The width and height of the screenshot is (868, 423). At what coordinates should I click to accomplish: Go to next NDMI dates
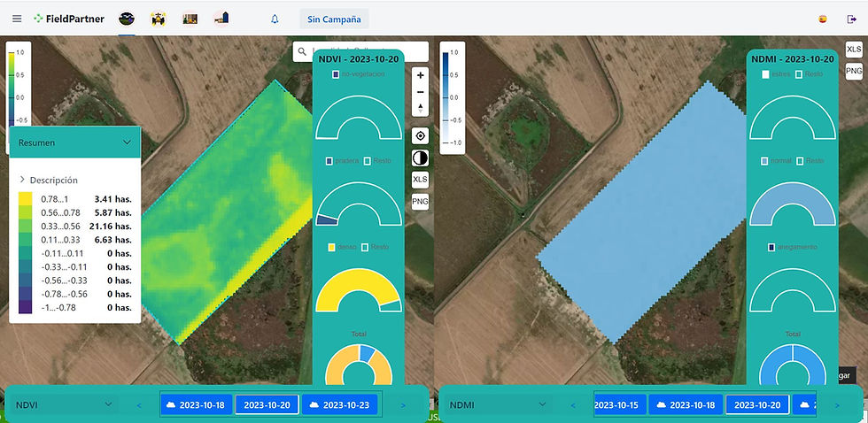pyautogui.click(x=837, y=405)
